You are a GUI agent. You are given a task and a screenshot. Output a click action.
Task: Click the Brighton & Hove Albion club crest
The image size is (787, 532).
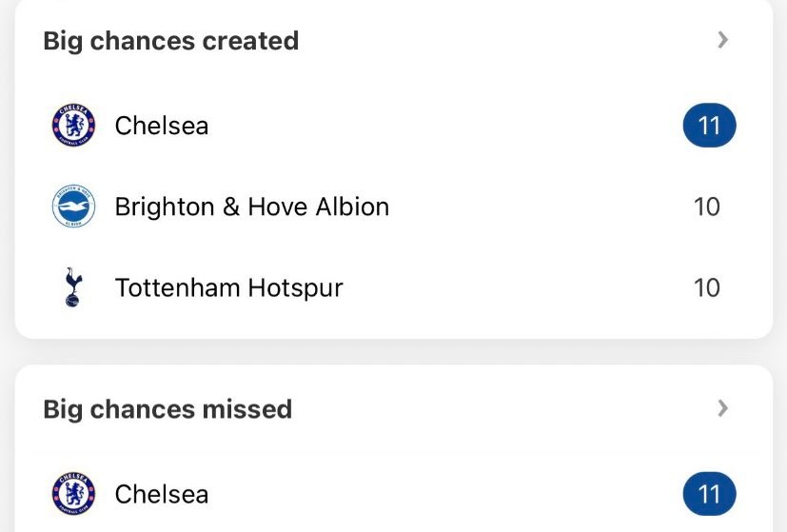73,207
